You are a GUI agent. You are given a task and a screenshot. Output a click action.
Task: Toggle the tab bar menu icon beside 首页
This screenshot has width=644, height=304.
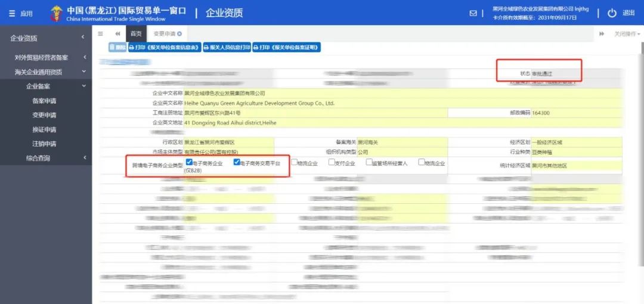[x=100, y=34]
